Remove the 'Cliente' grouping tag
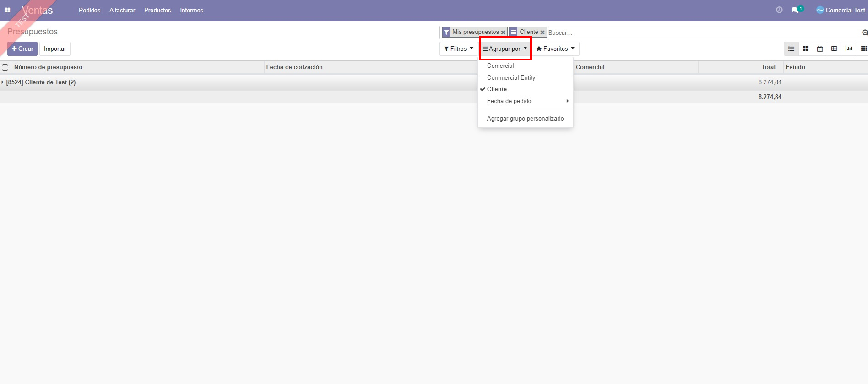 coord(542,33)
